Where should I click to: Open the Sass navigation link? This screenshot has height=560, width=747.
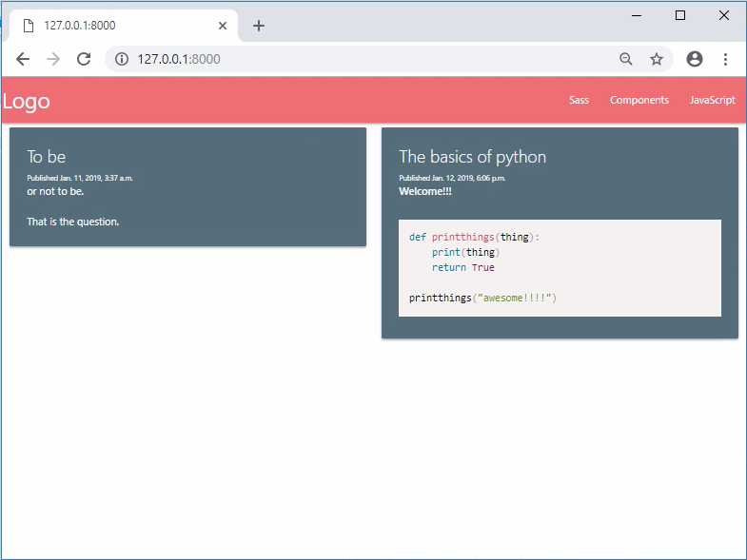(x=579, y=101)
